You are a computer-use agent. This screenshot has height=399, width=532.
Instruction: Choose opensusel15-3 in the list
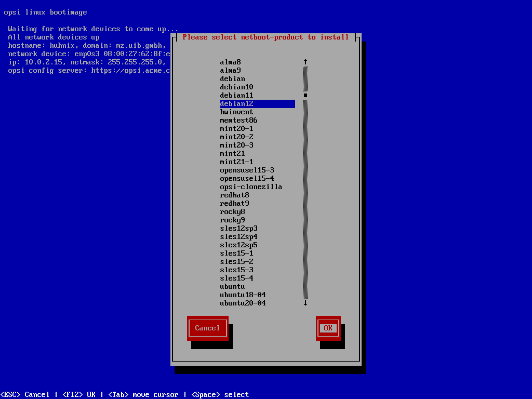click(258, 170)
